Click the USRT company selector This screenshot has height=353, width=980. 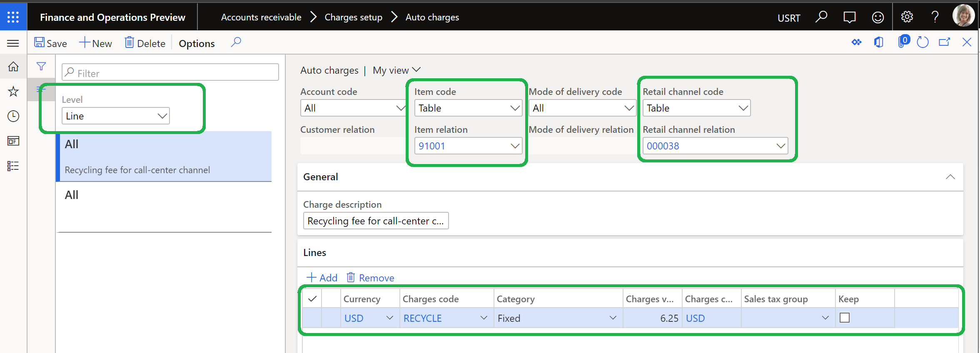[x=789, y=18]
